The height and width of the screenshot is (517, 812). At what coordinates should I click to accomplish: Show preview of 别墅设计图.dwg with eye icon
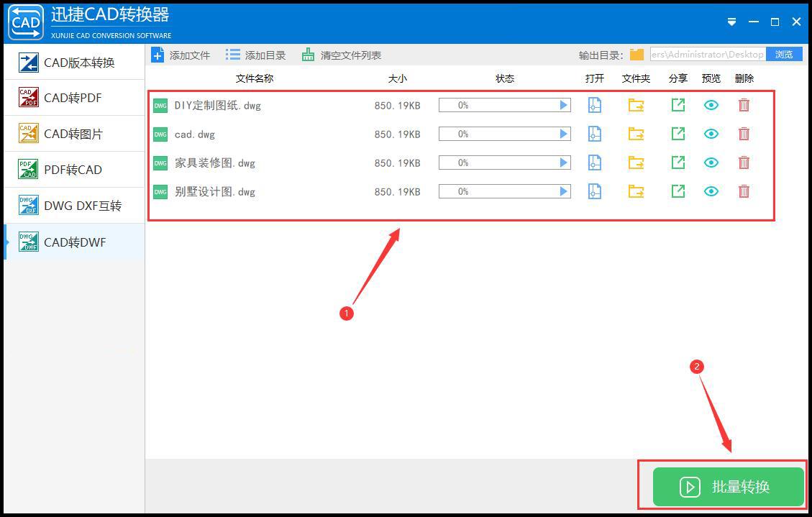pyautogui.click(x=711, y=191)
